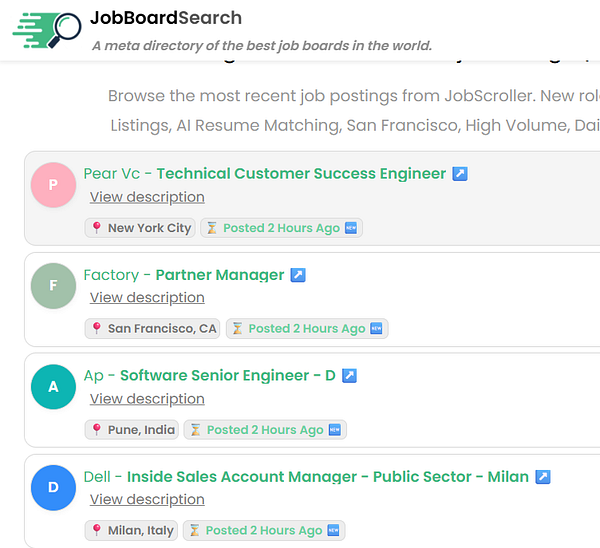The width and height of the screenshot is (600, 548).
Task: Open the Technical Customer Success Engineer job link
Action: point(301,174)
